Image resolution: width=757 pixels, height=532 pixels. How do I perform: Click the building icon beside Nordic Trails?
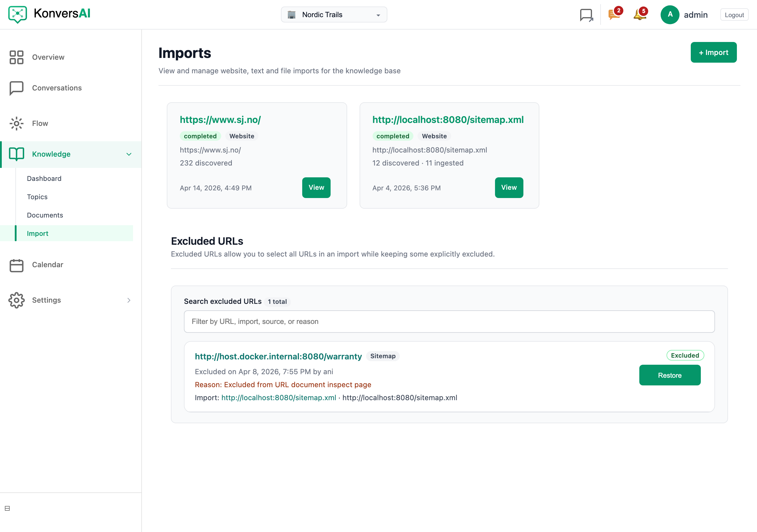(292, 15)
